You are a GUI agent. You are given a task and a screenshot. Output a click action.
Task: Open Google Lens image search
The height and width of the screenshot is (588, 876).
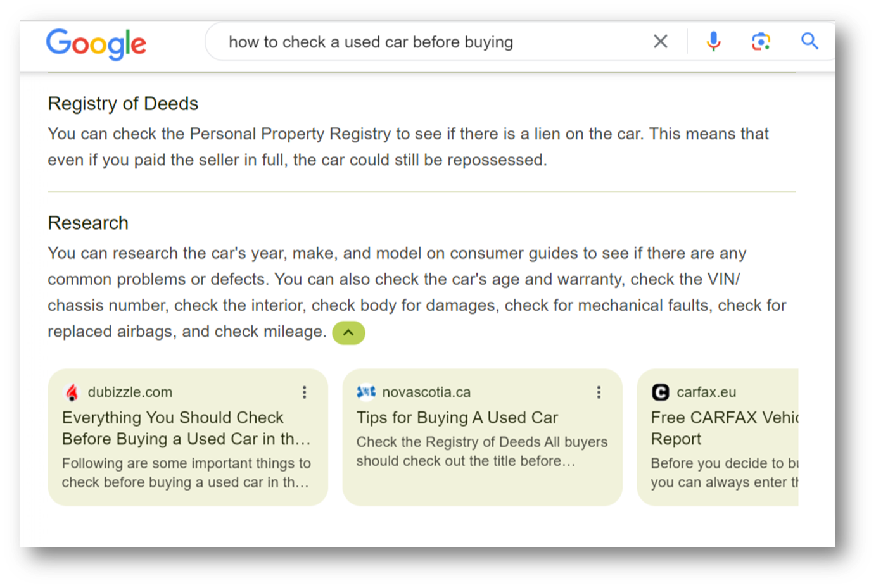(761, 42)
